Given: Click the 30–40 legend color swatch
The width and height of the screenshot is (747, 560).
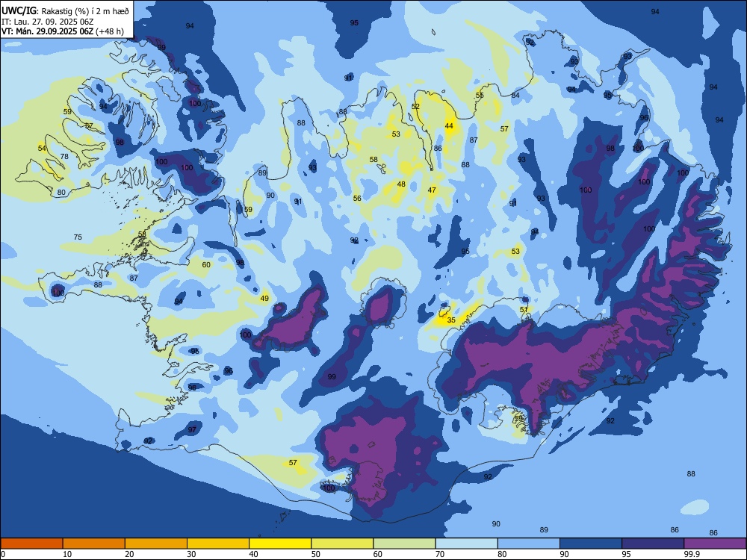Looking at the screenshot, I should (218, 544).
